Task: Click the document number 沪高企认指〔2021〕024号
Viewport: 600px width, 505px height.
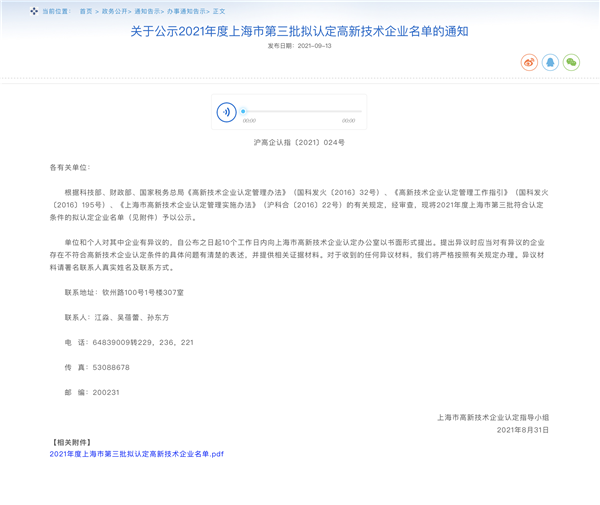Action: 299,143
